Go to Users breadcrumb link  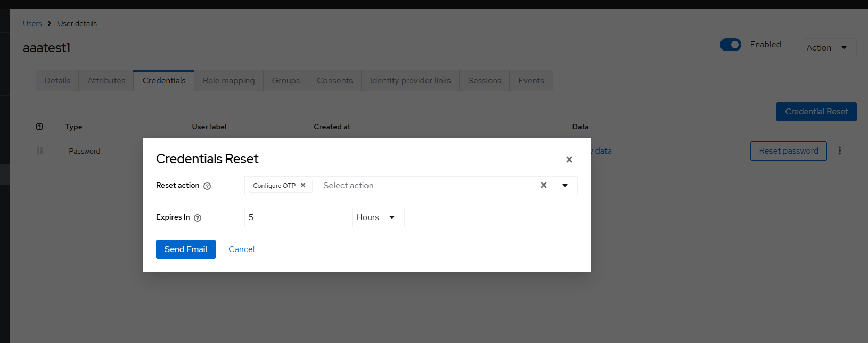32,23
